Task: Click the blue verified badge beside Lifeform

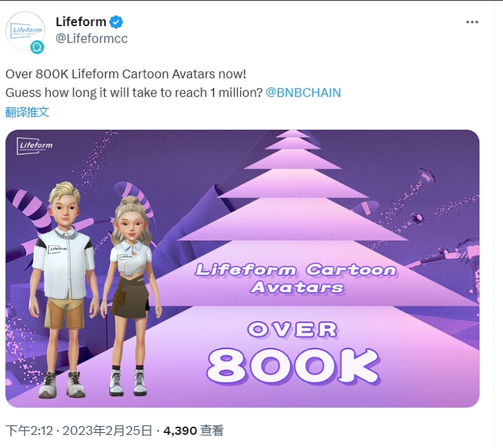Action: (x=116, y=22)
